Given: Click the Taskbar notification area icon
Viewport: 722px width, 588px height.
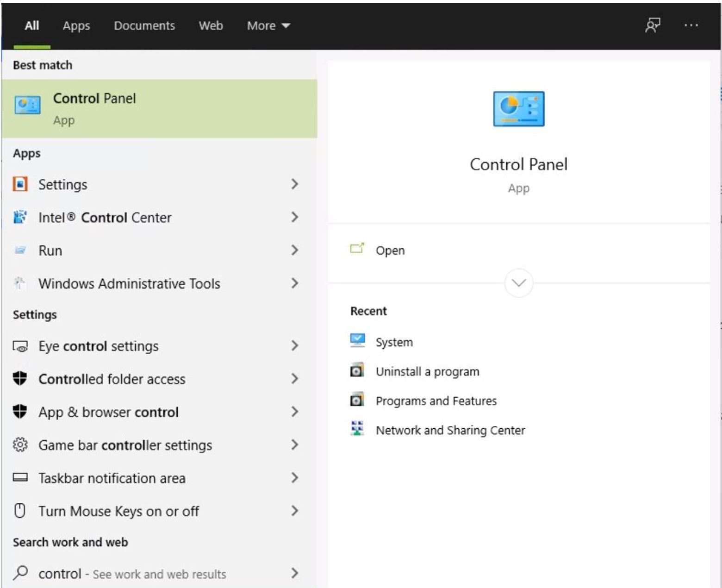Looking at the screenshot, I should tap(20, 477).
